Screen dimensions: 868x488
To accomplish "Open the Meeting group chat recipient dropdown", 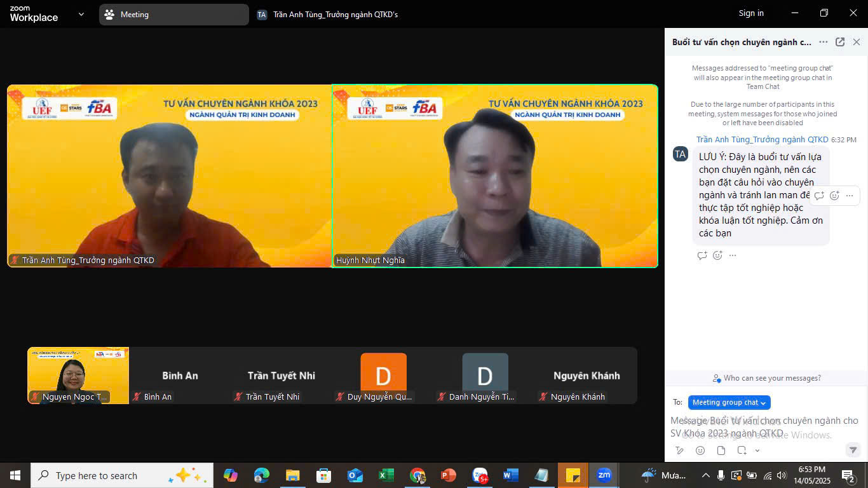I will [x=729, y=402].
